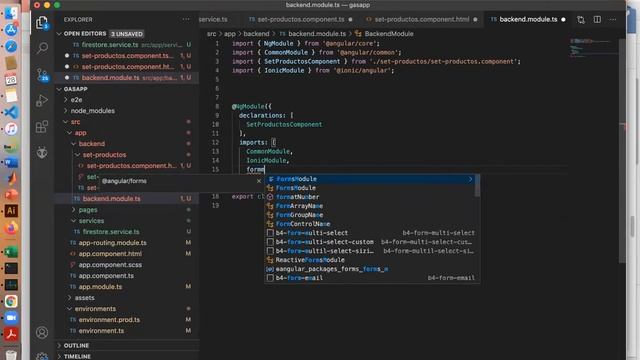640x360 pixels.
Task: Expand details arrow on FormsModule suggestion
Action: click(470, 179)
